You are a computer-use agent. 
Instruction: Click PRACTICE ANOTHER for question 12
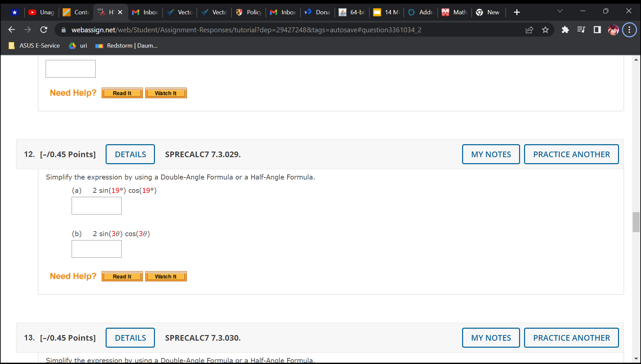point(571,154)
